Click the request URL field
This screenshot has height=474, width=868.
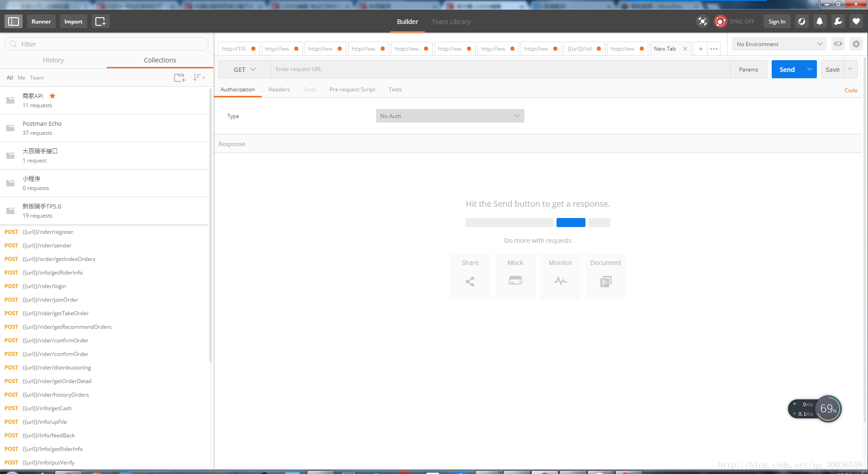pos(500,69)
